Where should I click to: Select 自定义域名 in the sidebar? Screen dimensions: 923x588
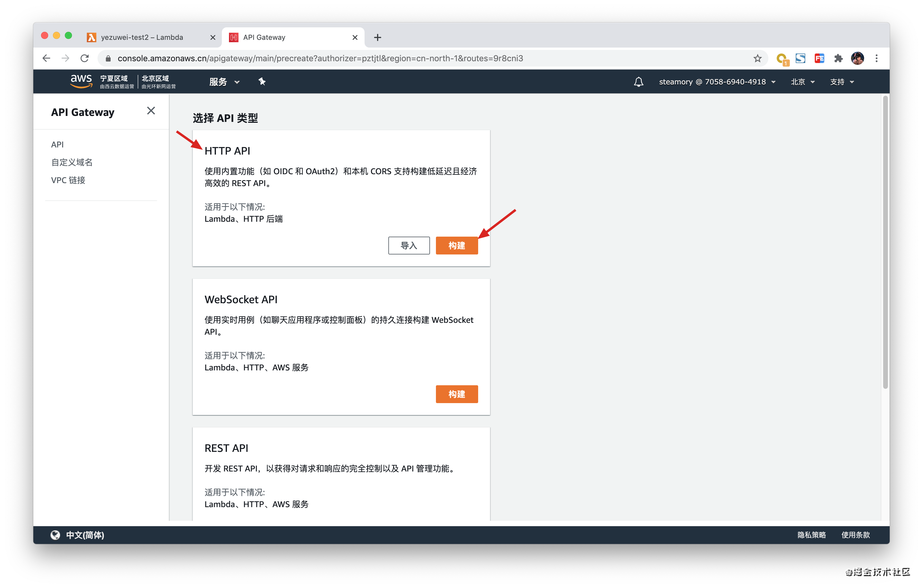(x=72, y=162)
